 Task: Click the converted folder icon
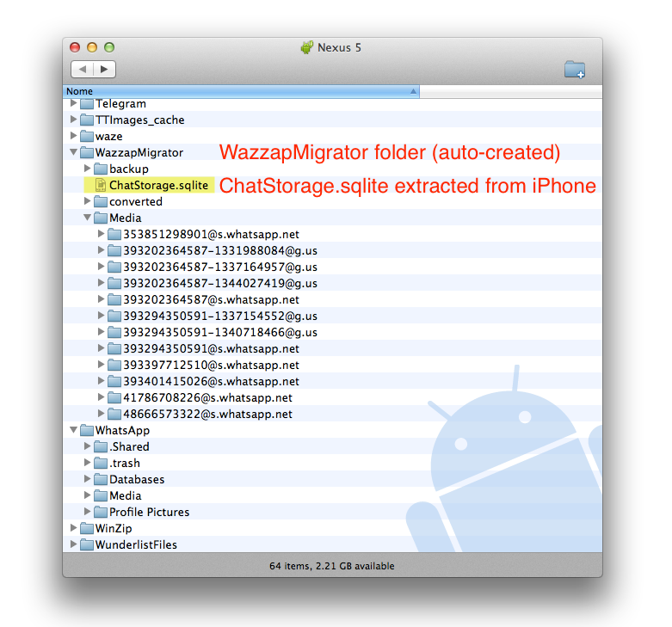(101, 201)
